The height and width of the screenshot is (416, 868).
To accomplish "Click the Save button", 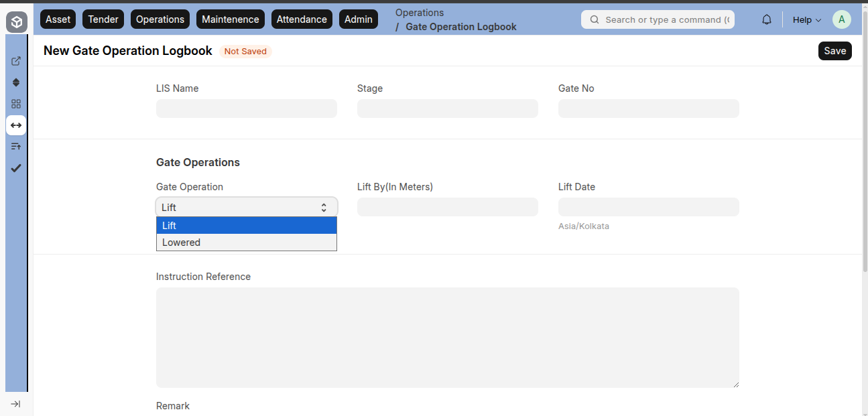I will 834,51.
